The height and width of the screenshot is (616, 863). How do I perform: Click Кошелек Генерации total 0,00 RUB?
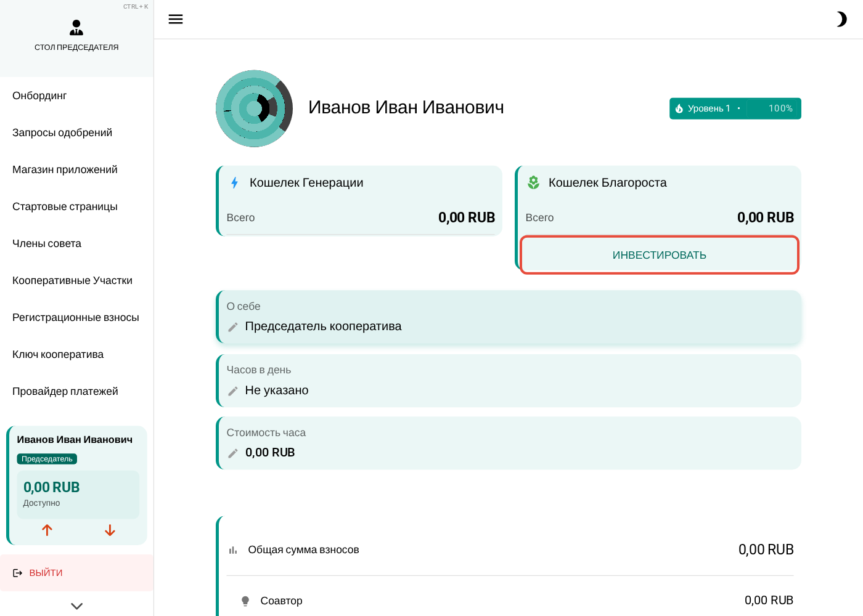467,217
